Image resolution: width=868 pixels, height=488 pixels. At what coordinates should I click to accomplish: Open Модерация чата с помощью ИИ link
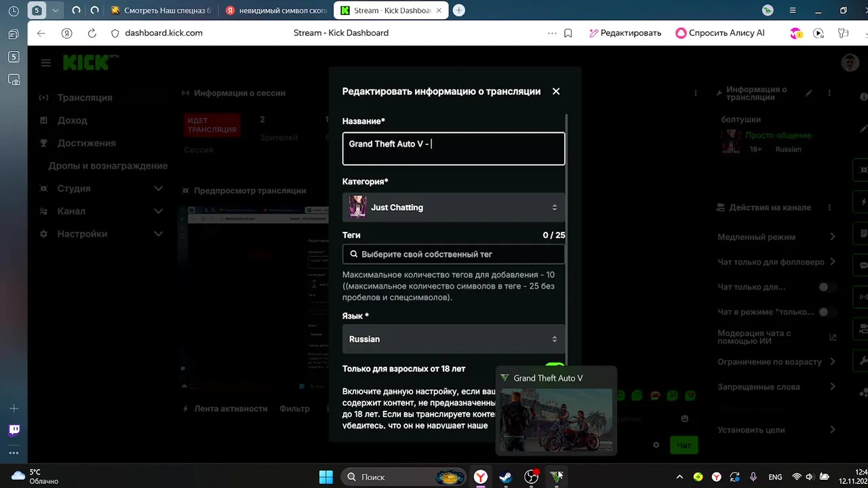pyautogui.click(x=776, y=337)
